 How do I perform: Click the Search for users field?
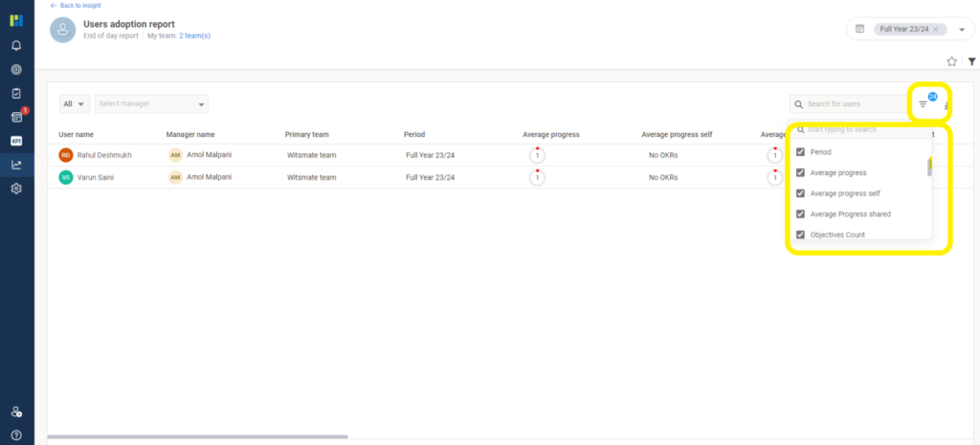pos(846,104)
